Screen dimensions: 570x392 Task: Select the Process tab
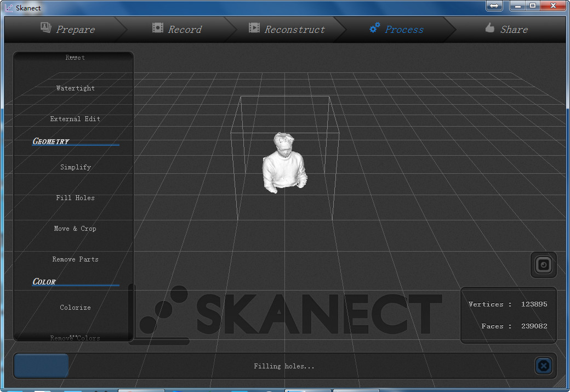point(396,29)
